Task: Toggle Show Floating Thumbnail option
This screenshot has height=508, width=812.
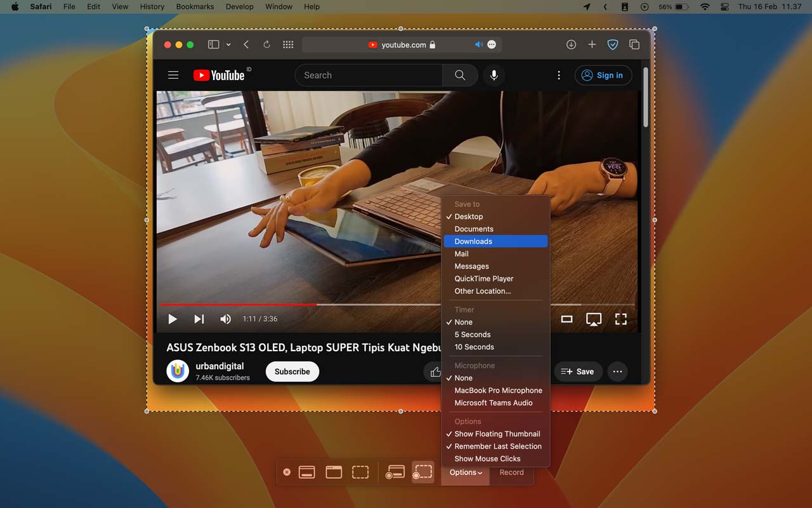Action: click(495, 434)
